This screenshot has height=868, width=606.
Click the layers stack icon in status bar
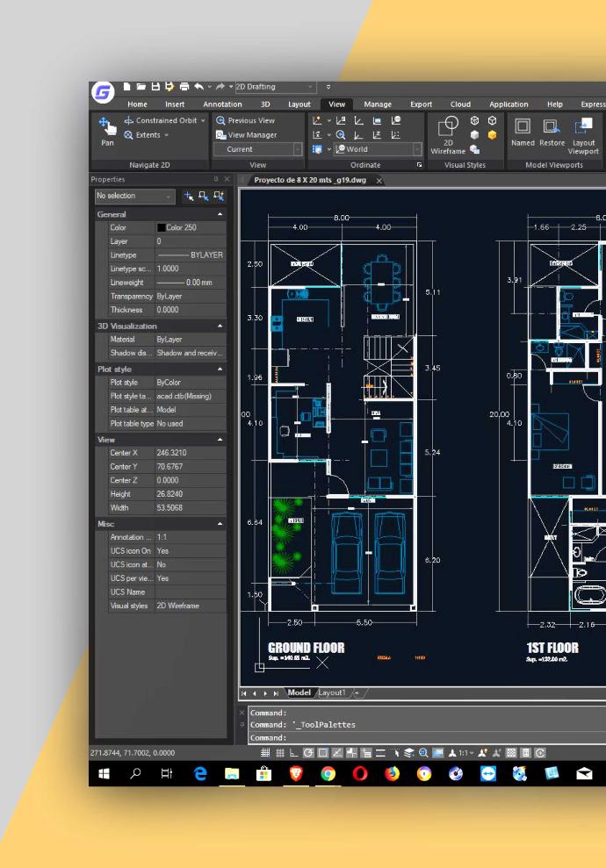[x=409, y=753]
